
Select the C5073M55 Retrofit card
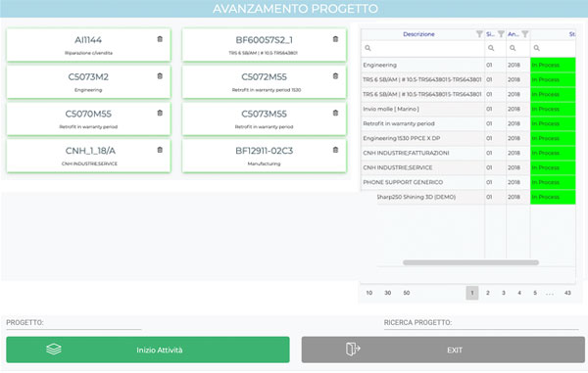click(264, 118)
